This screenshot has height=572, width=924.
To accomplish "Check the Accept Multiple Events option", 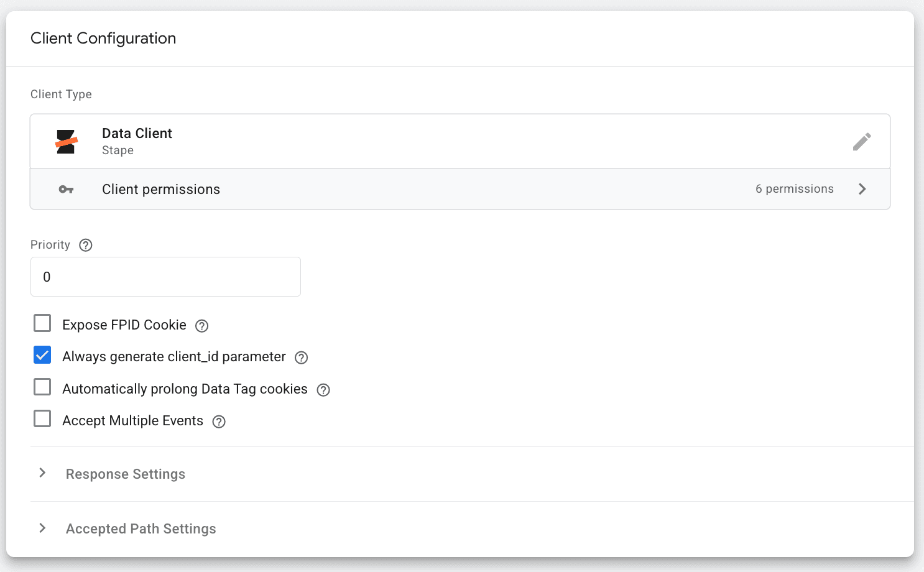I will tap(42, 418).
